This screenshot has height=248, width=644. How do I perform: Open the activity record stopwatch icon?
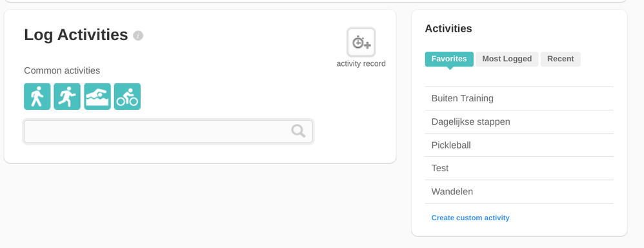tap(361, 43)
